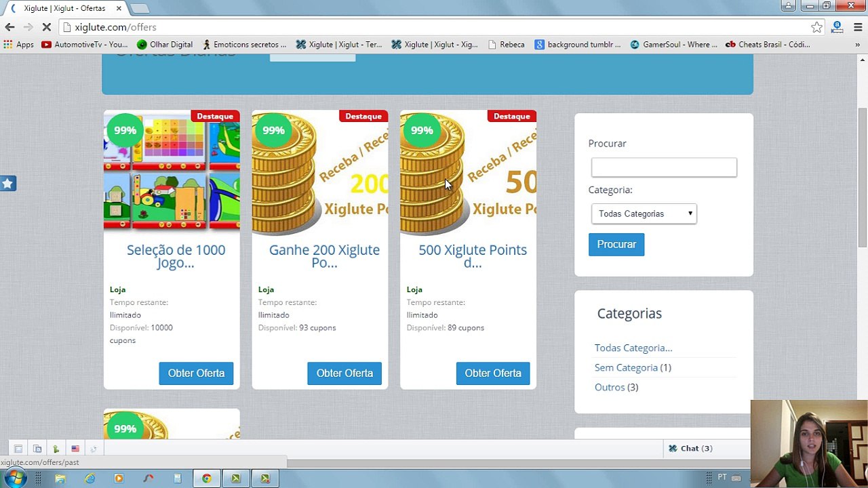
Task: Open the GamerSoul bookmark
Action: pyautogui.click(x=673, y=44)
